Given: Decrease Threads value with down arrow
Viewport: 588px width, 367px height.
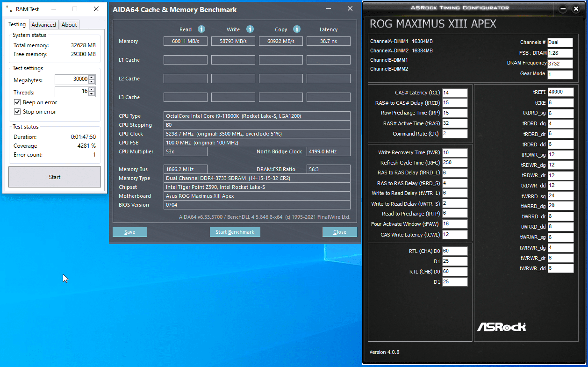Looking at the screenshot, I should point(92,94).
